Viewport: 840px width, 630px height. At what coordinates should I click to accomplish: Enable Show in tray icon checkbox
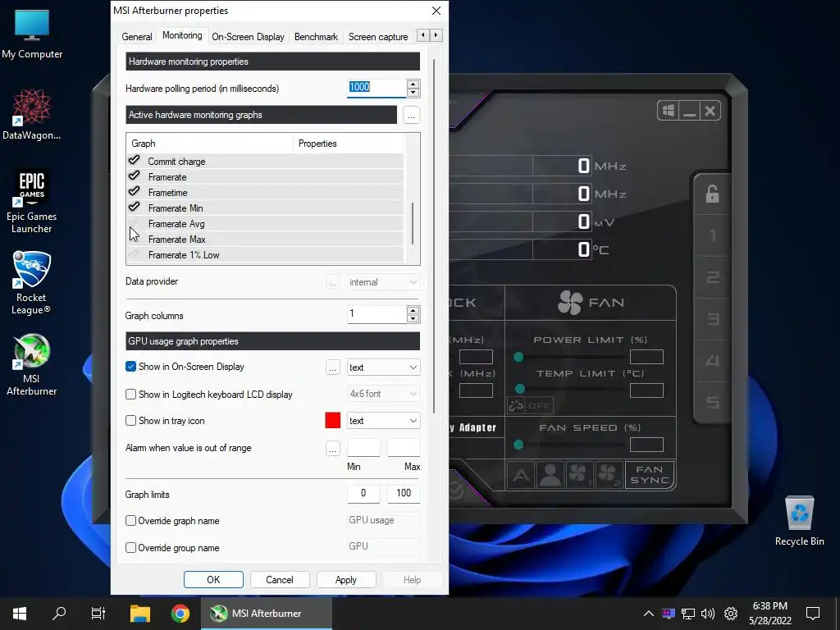[130, 421]
